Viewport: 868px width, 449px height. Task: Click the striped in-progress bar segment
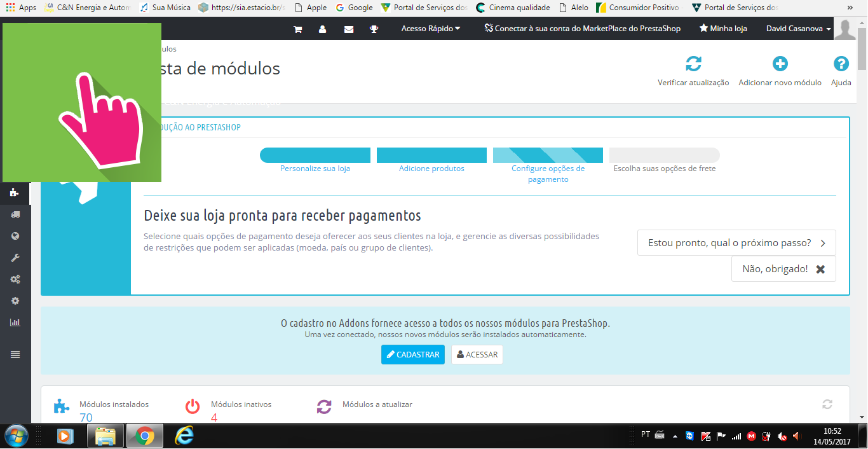548,155
